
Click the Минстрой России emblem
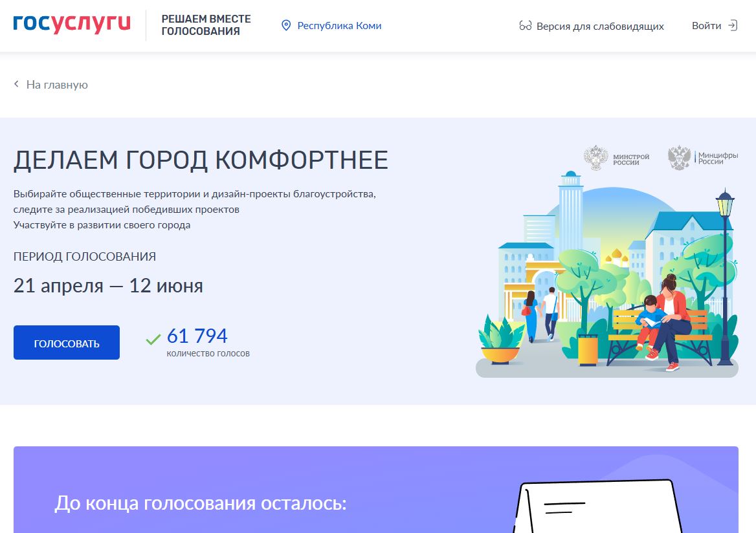pyautogui.click(x=595, y=158)
